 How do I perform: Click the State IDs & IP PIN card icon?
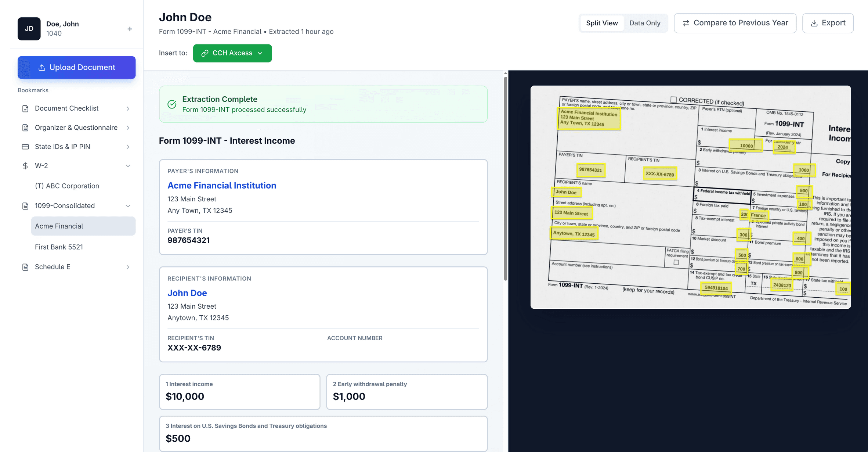[25, 146]
